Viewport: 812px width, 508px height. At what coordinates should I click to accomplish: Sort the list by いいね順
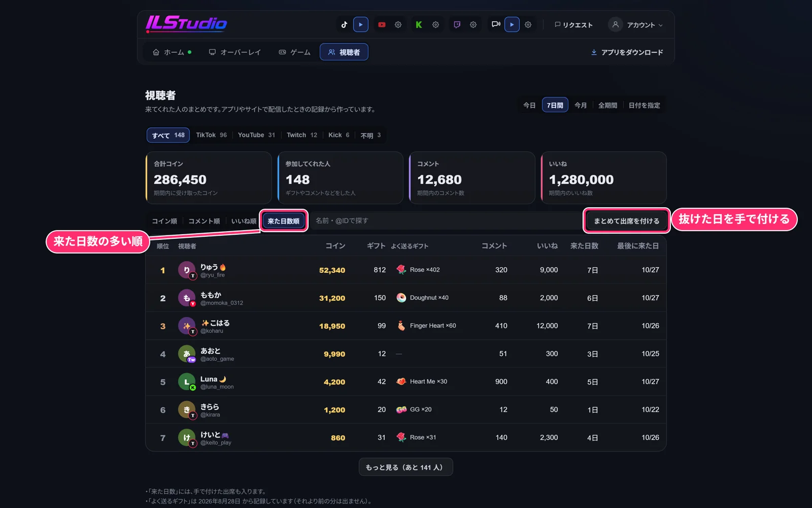pos(244,221)
